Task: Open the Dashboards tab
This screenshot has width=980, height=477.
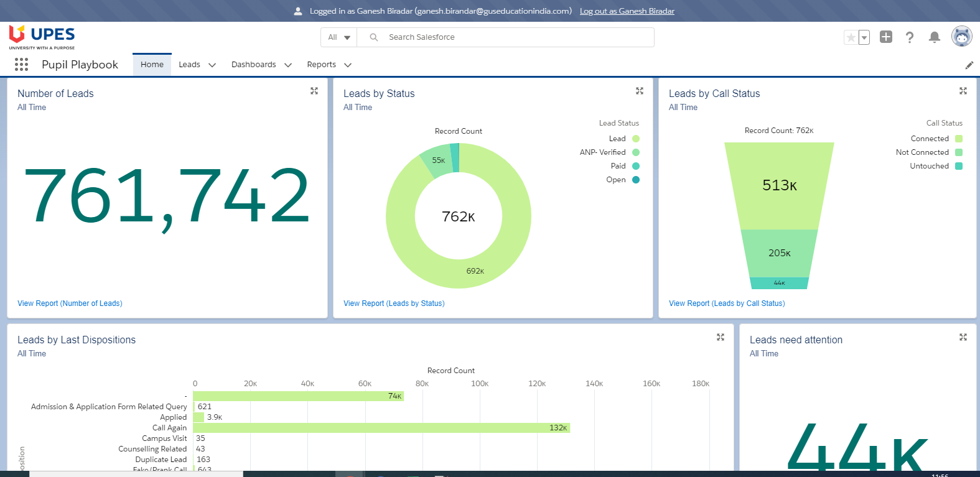Action: pos(253,65)
